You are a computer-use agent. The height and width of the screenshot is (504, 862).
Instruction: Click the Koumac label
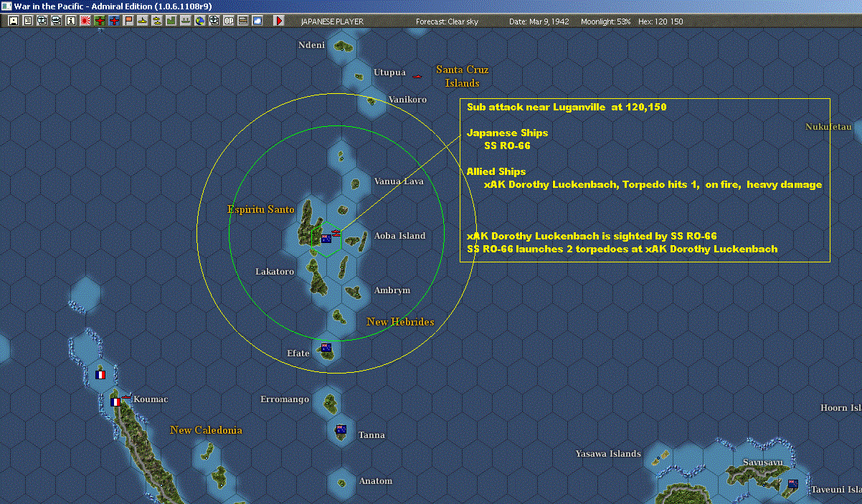coord(151,399)
